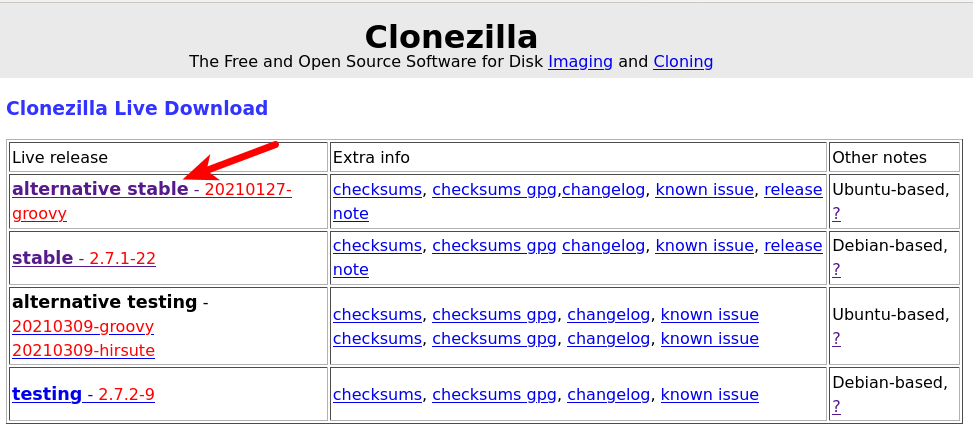Open the 20210309-hirsute alternative testing link
The image size is (973, 434).
click(x=83, y=350)
